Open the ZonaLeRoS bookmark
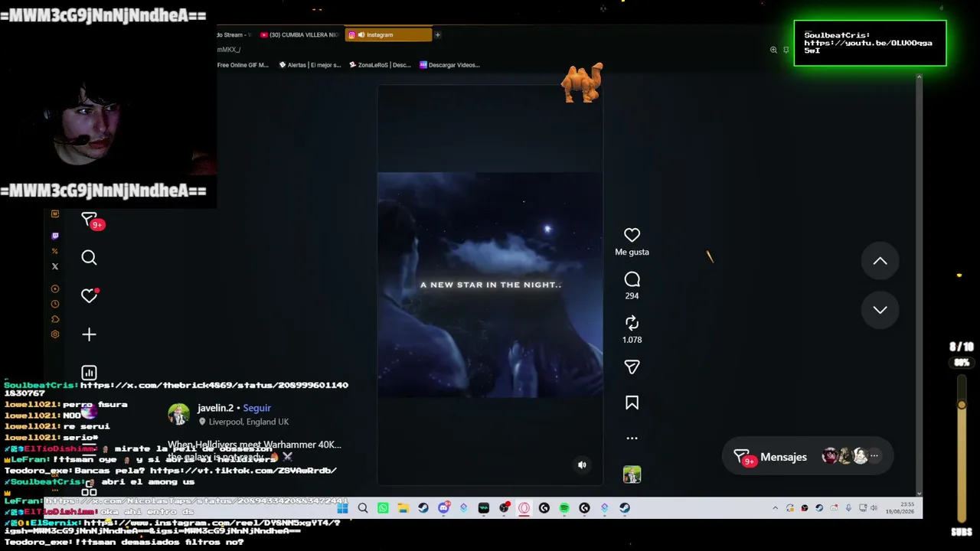 [380, 65]
